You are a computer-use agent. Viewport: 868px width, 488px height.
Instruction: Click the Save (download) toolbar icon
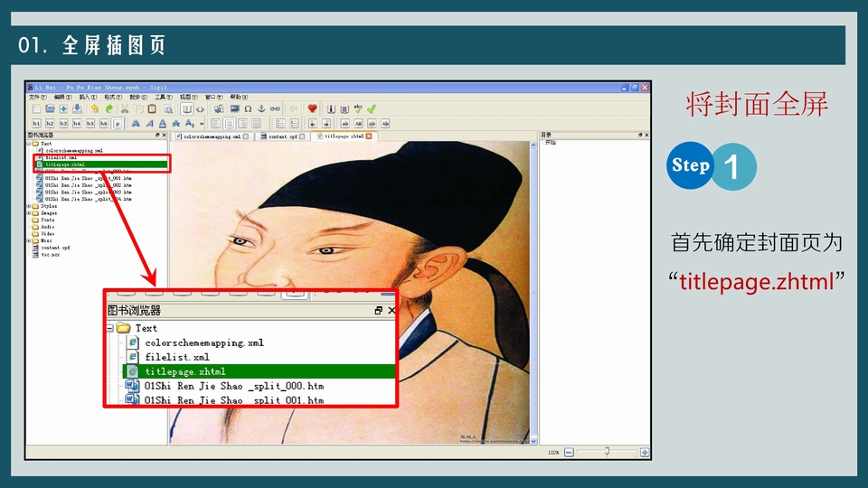pos(78,108)
